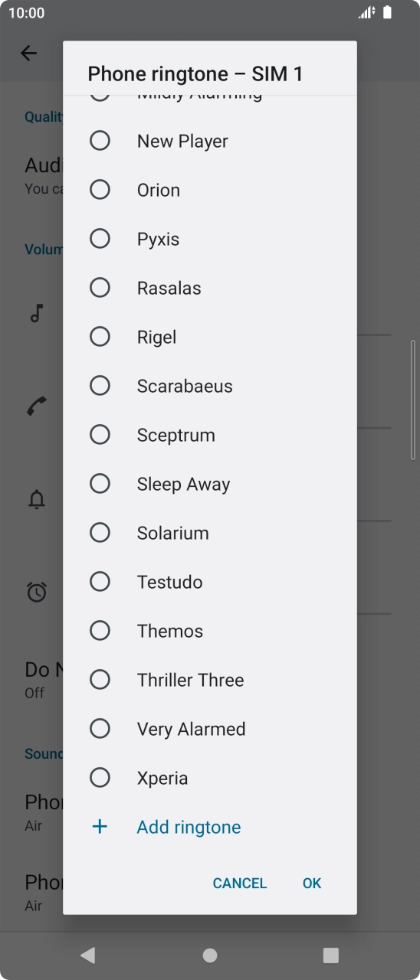420x980 pixels.
Task: Tap the music note media volume icon
Action: tap(36, 312)
